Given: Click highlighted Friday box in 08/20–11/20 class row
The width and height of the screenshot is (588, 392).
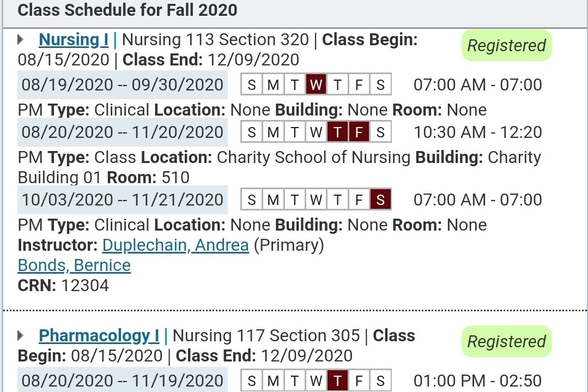Looking at the screenshot, I should click(359, 132).
